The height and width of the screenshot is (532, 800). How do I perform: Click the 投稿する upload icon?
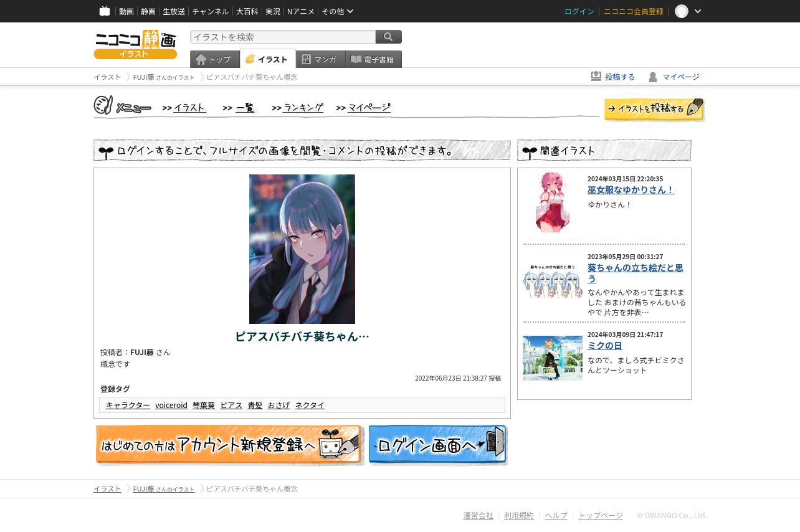596,76
